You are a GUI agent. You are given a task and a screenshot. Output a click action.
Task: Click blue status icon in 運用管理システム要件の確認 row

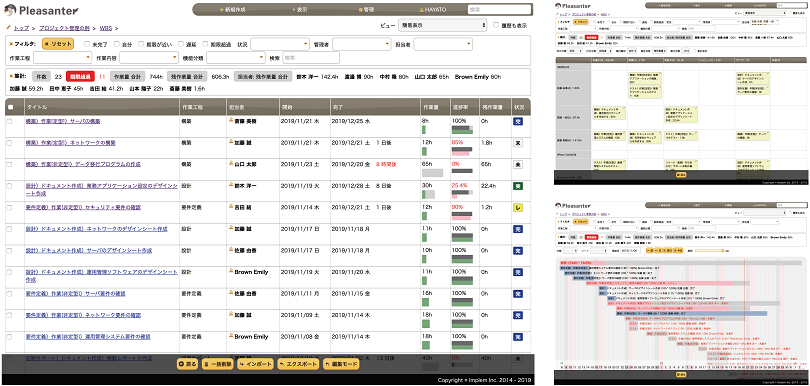[x=517, y=337]
